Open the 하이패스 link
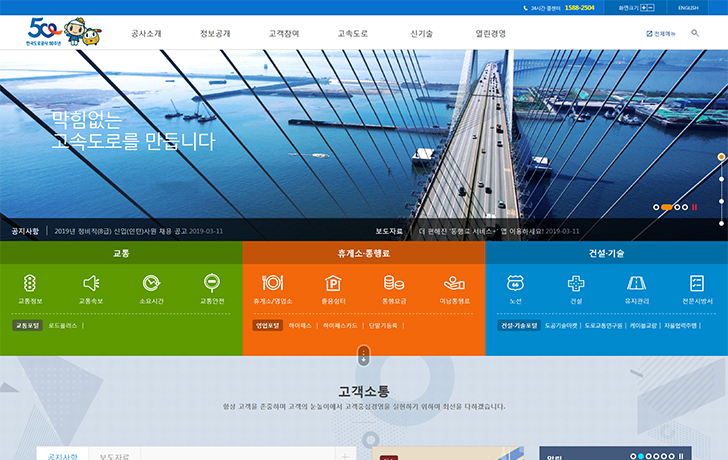The height and width of the screenshot is (460, 728). pos(300,326)
